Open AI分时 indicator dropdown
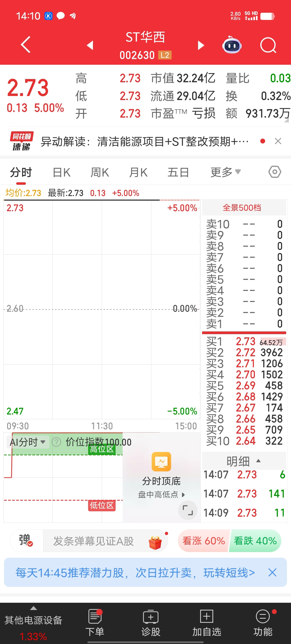 28,442
